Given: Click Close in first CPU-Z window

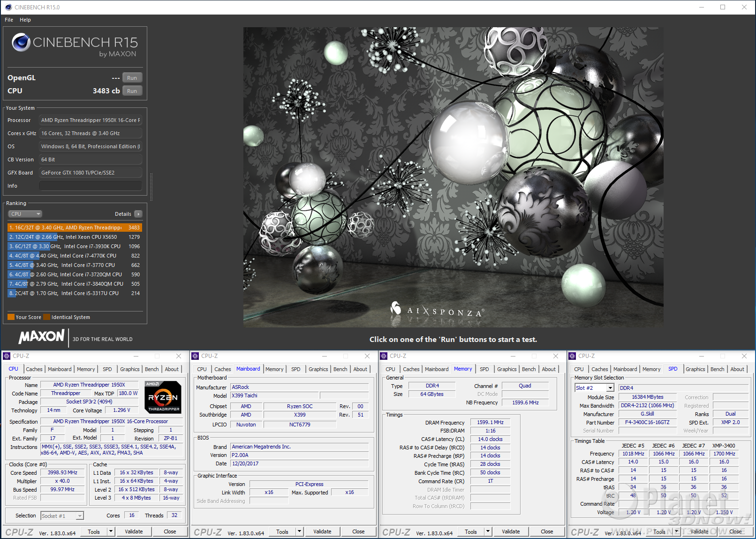Looking at the screenshot, I should [170, 531].
